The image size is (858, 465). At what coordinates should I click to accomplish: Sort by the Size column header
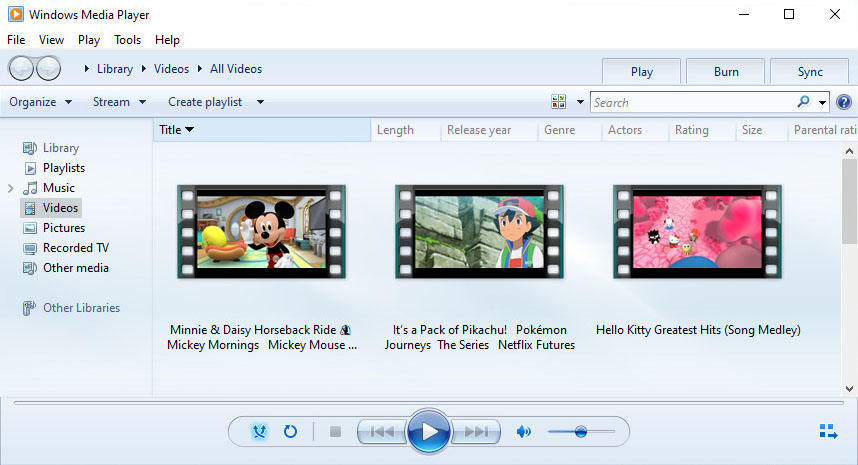(761, 130)
